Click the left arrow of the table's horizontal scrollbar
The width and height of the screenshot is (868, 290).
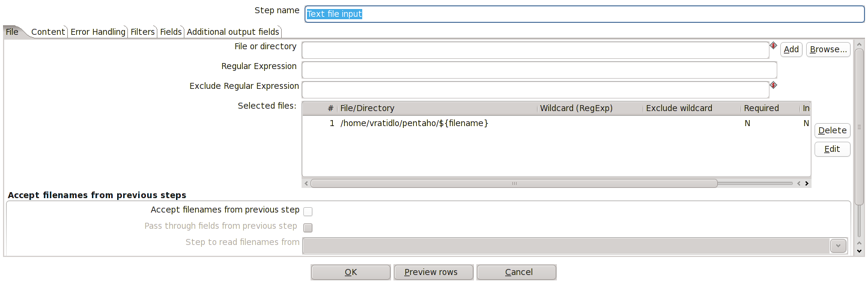[306, 183]
